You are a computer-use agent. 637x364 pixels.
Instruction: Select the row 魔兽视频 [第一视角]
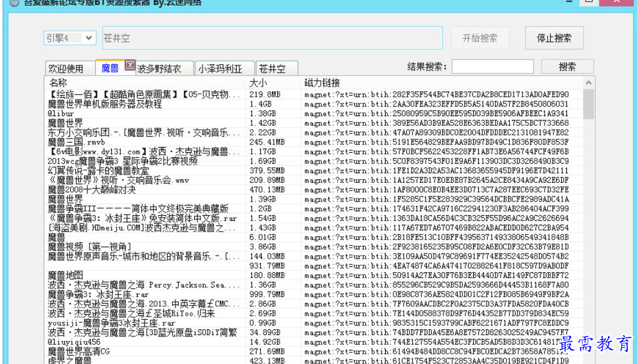[x=313, y=247]
